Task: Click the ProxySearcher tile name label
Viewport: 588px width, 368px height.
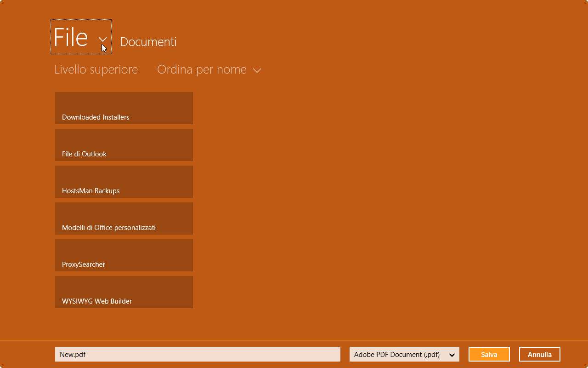Action: tap(84, 264)
